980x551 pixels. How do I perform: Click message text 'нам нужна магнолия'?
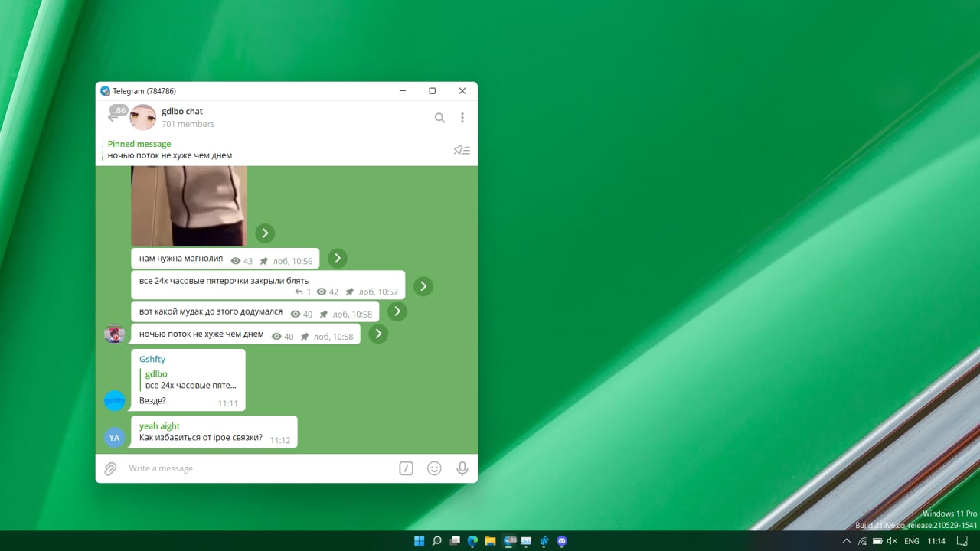click(x=181, y=259)
